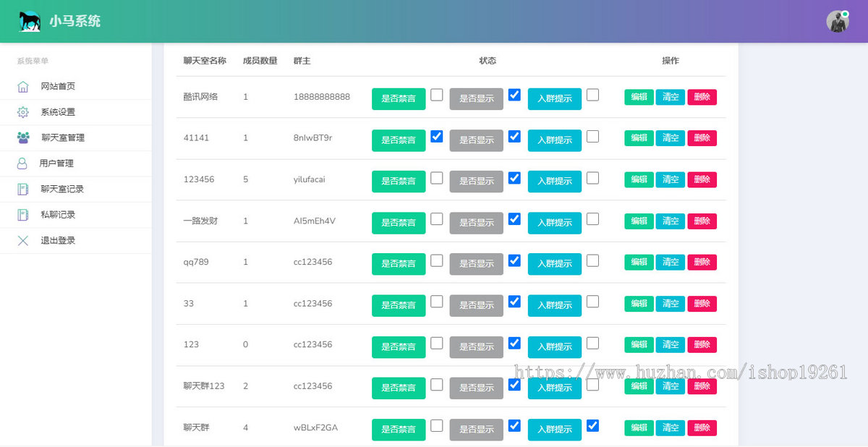Uncheck 是否显示 checkbox for 酷讯网络 row

(x=514, y=95)
